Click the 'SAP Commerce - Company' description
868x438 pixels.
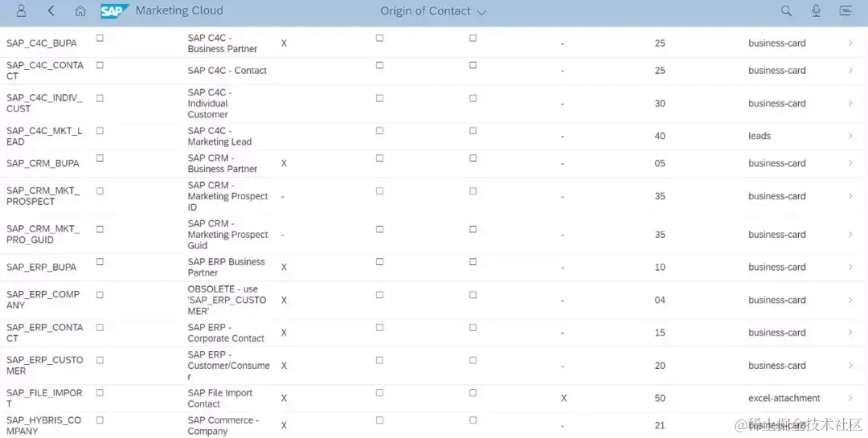223,425
